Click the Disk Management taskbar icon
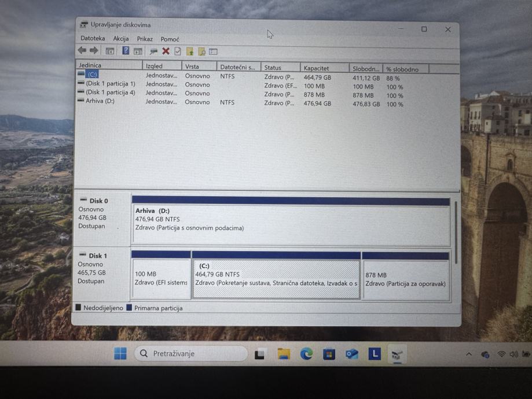The height and width of the screenshot is (399, 532). [397, 355]
